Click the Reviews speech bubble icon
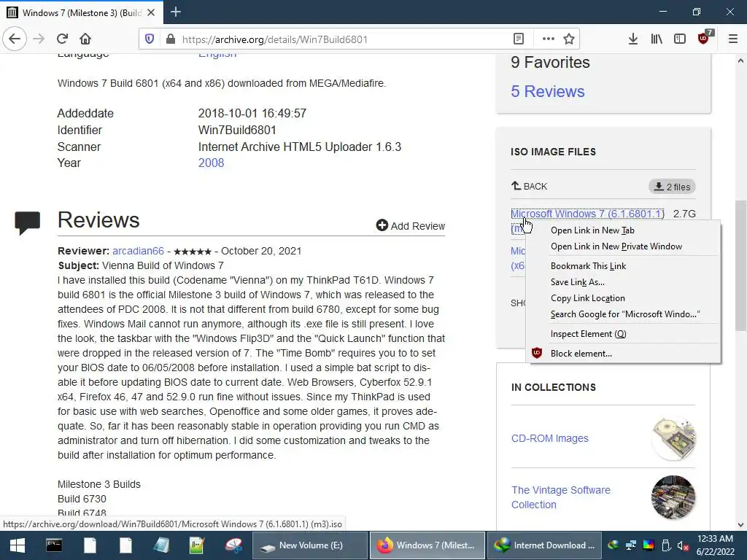 point(28,222)
